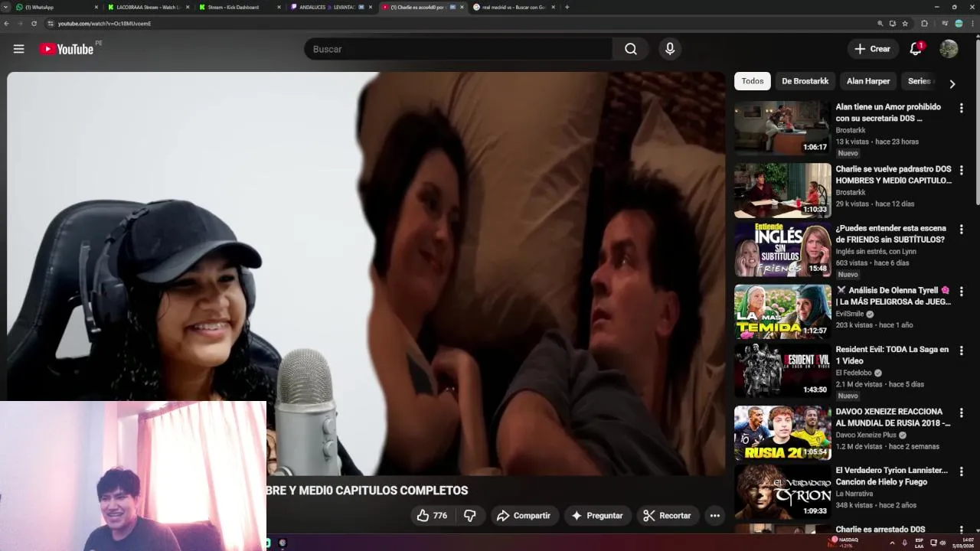Open the taskbar volume speaker icon

(x=942, y=543)
